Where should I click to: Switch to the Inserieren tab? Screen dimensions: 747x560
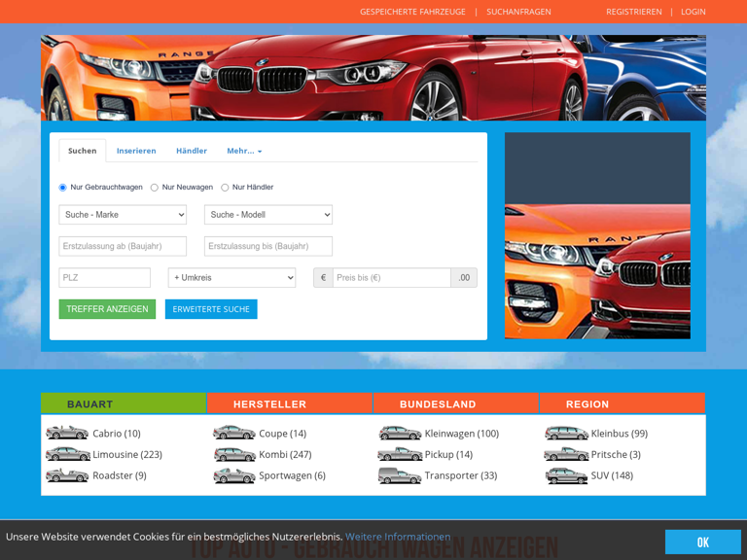(x=136, y=151)
